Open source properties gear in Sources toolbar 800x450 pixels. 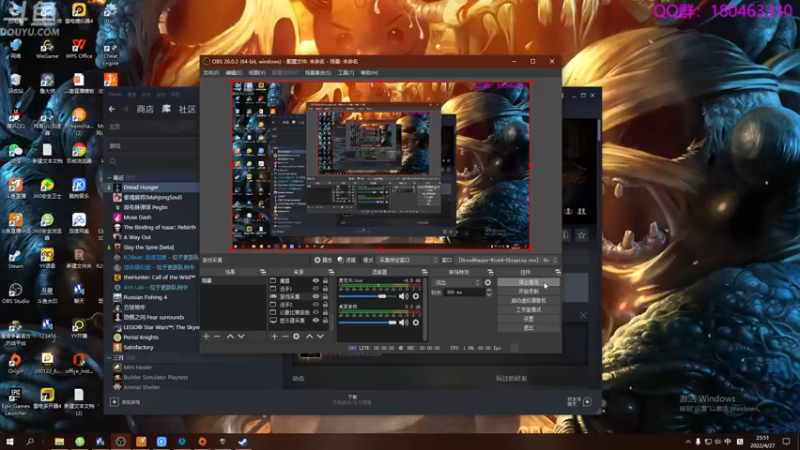296,337
